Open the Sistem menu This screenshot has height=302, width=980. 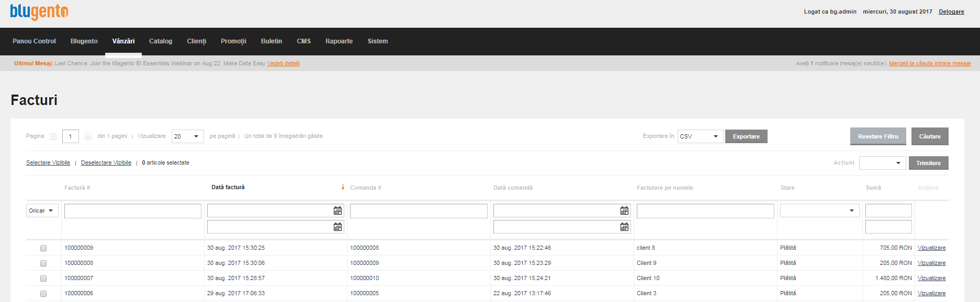pos(378,41)
